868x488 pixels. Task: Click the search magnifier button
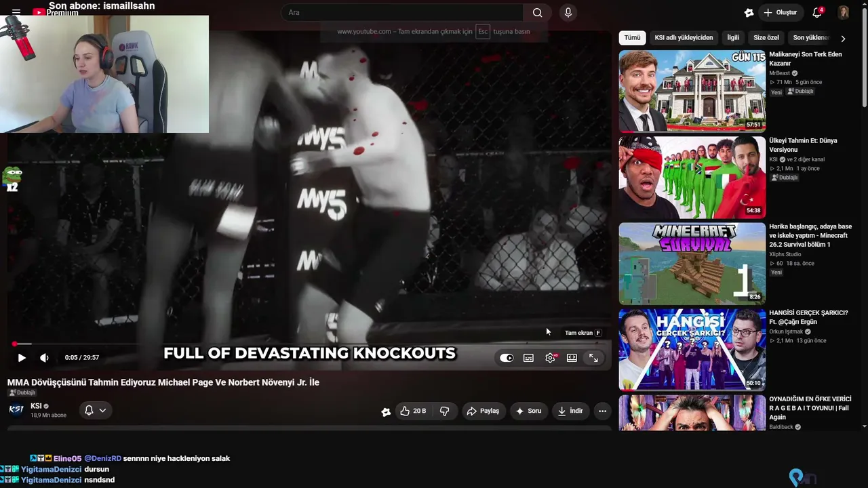537,12
